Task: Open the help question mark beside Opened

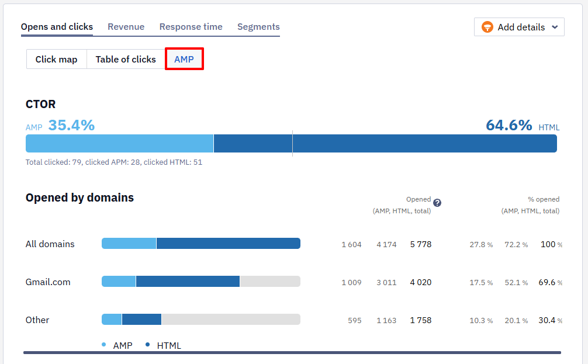Action: 437,203
